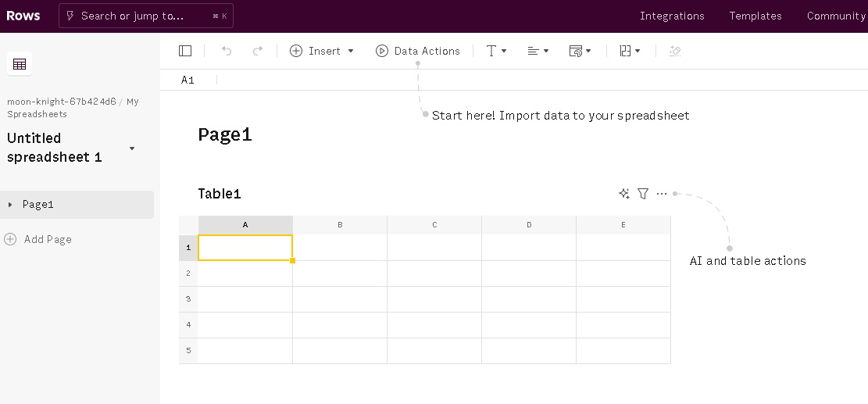Open the Insert dropdown

(322, 51)
